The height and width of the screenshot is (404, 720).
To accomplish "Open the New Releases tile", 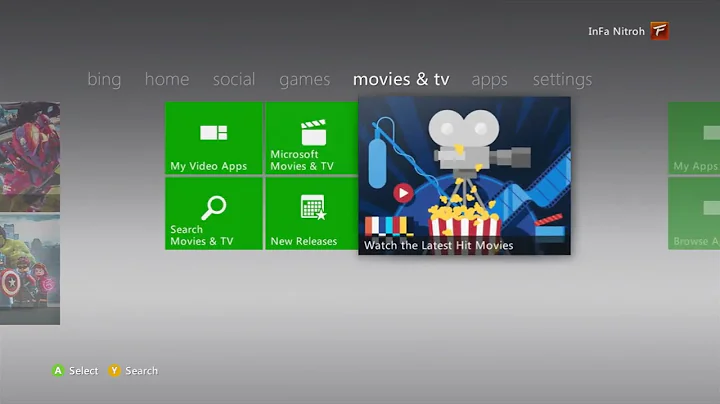I will pos(312,213).
